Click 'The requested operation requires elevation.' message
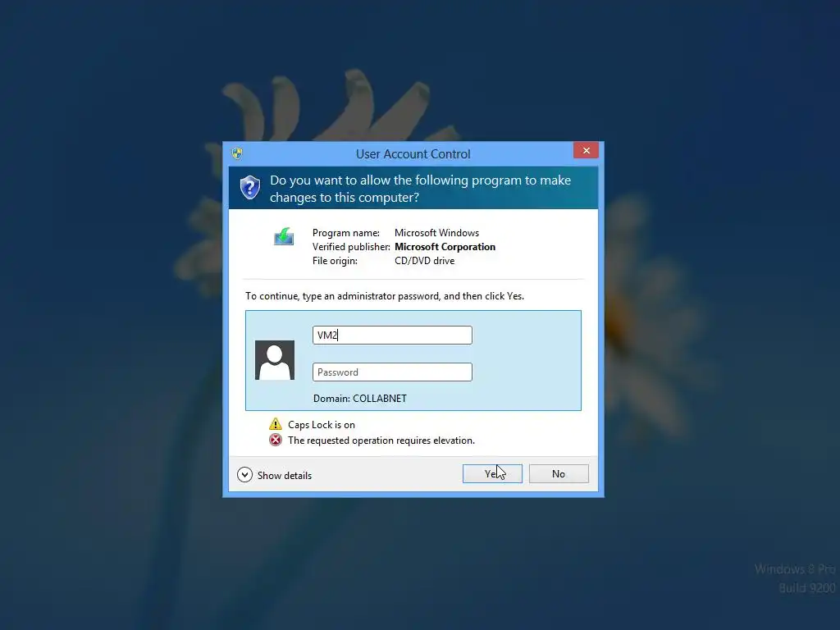The image size is (840, 630). pos(381,441)
